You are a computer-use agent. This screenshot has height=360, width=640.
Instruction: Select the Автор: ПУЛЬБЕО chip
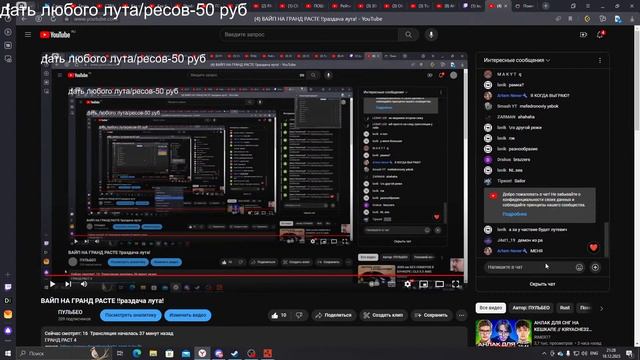click(x=531, y=308)
